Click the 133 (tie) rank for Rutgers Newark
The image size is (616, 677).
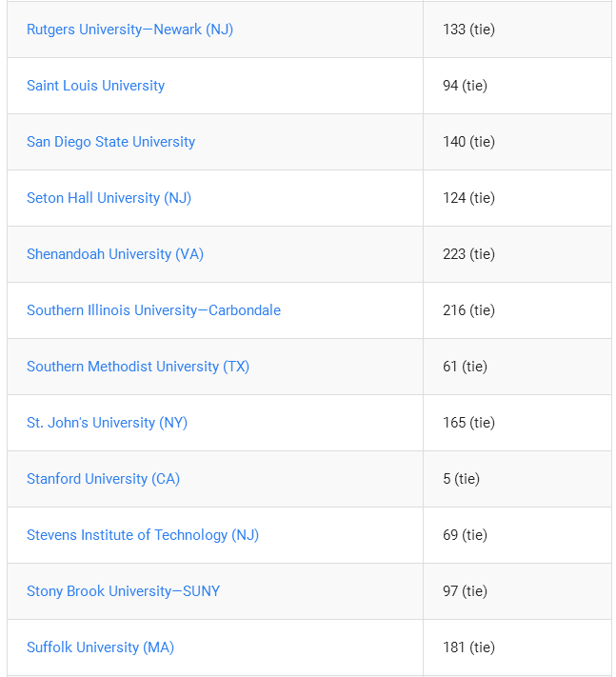click(469, 30)
